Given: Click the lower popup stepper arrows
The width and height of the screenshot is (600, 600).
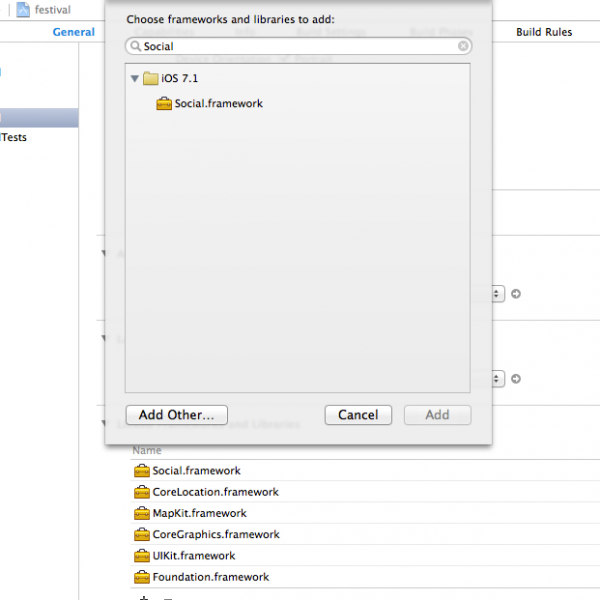Looking at the screenshot, I should 497,379.
